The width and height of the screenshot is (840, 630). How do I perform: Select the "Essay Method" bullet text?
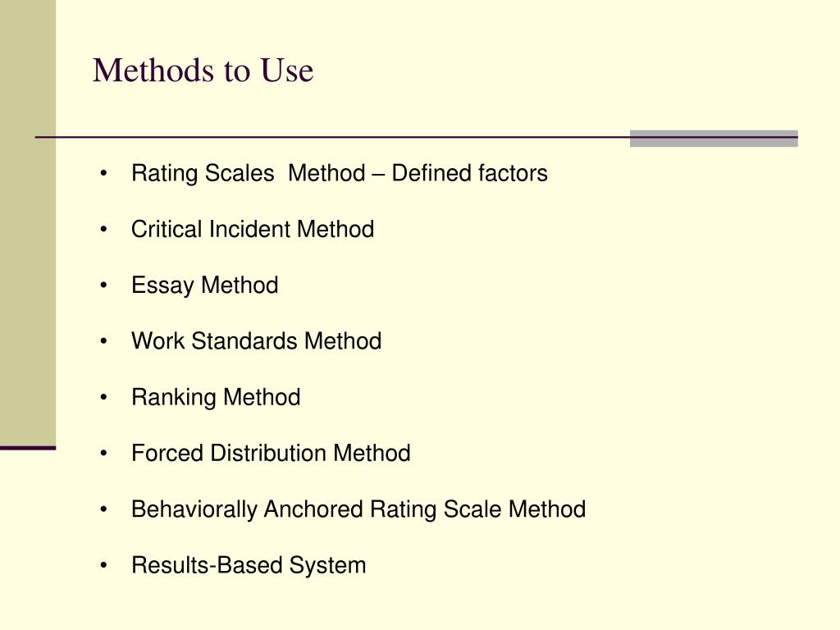tap(204, 285)
